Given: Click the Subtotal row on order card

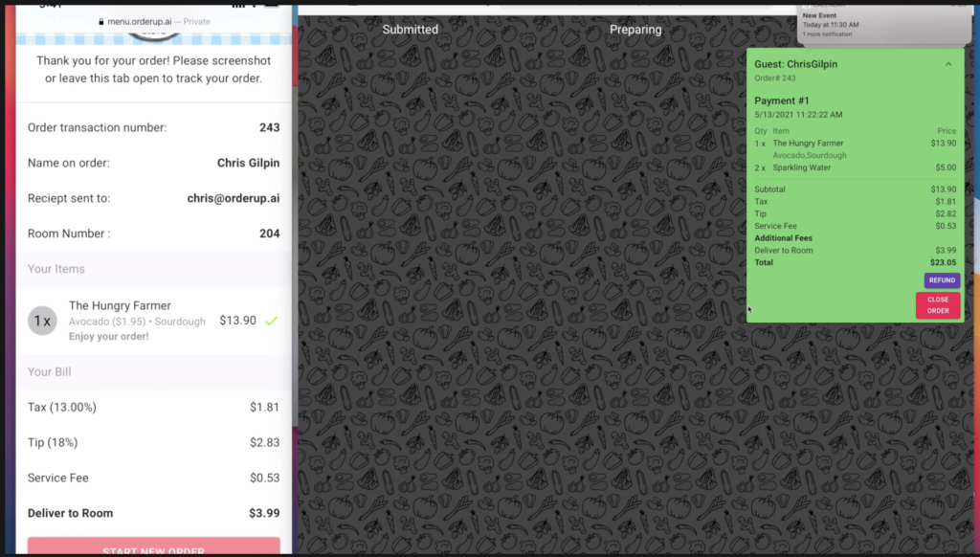Looking at the screenshot, I should click(x=855, y=189).
